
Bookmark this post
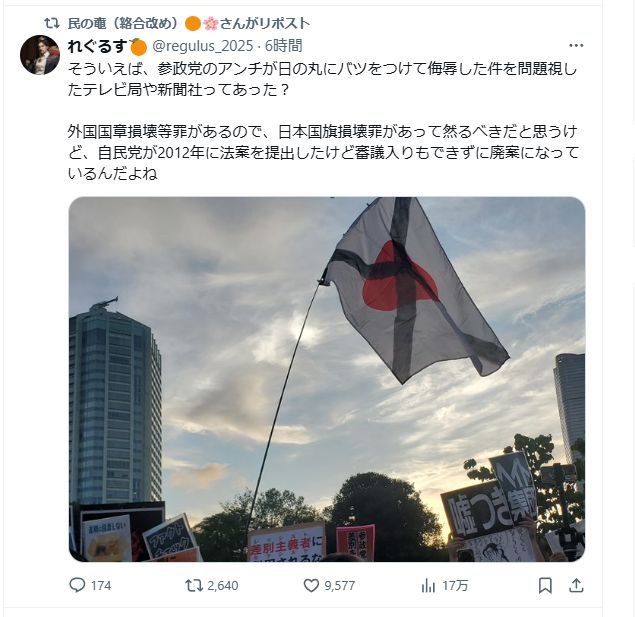[545, 585]
